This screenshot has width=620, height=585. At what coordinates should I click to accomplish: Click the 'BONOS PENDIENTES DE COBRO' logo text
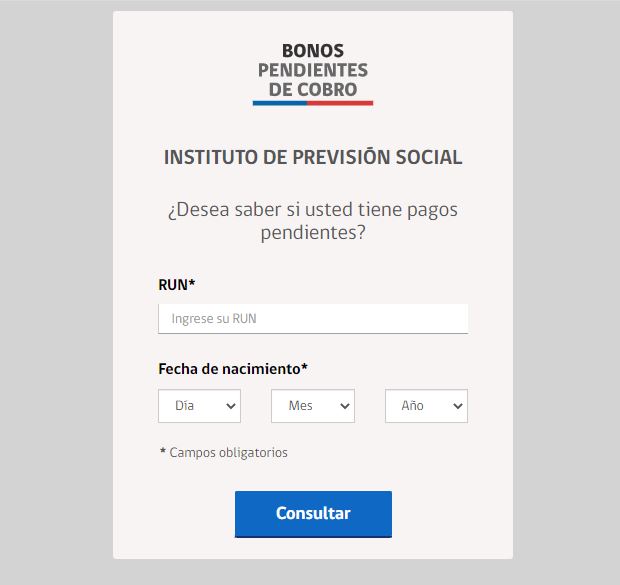[313, 70]
